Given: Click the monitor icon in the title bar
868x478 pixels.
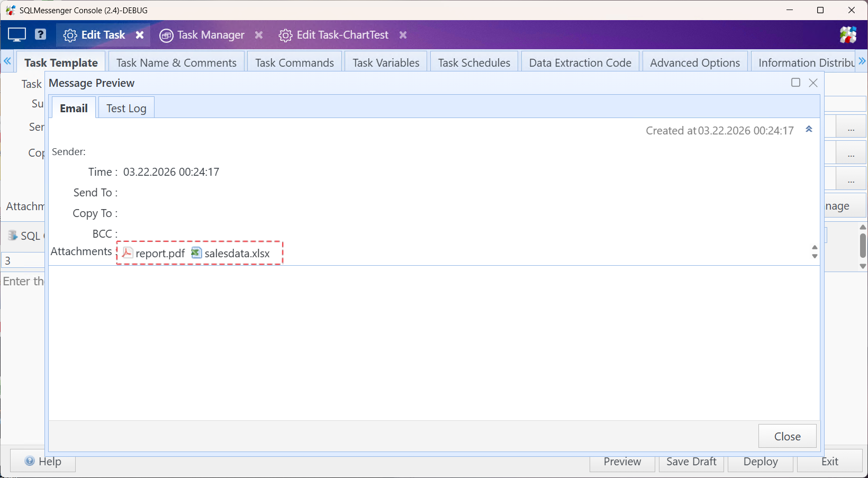Looking at the screenshot, I should 16,34.
